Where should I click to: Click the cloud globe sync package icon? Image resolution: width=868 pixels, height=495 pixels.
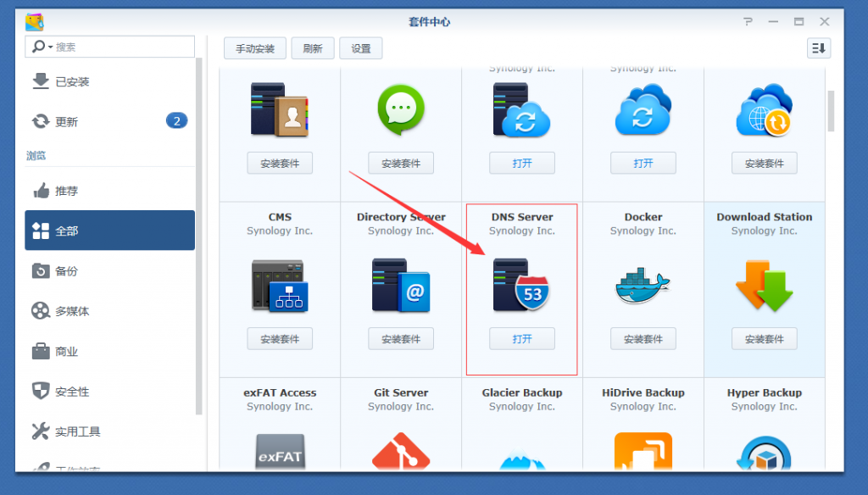tap(764, 109)
